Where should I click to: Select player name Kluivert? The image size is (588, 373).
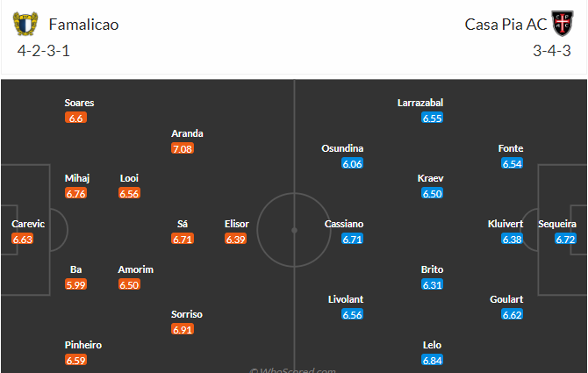point(506,224)
